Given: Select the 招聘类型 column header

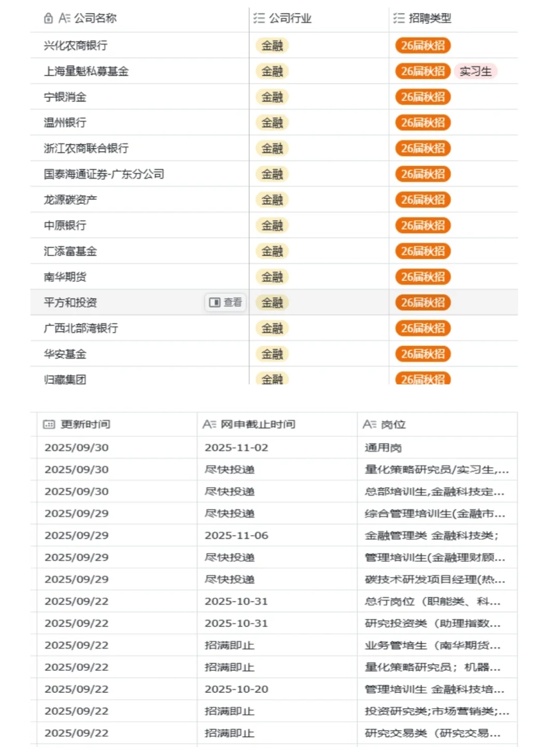Looking at the screenshot, I should pos(453,19).
